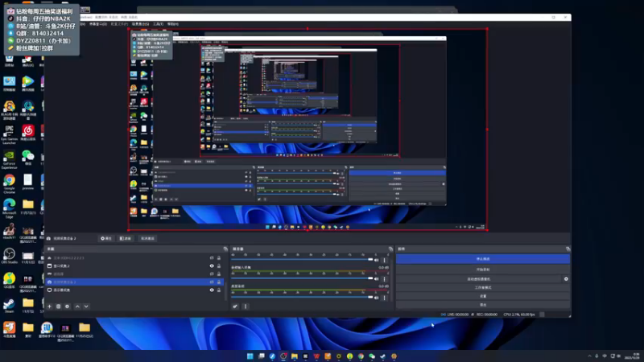Open the 工具(T) menu in OBS
The height and width of the screenshot is (362, 644).
click(158, 24)
